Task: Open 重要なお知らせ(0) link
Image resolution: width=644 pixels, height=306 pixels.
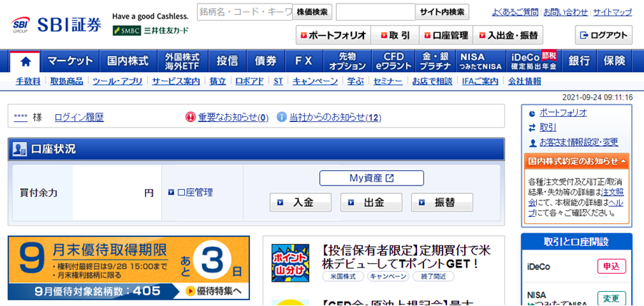Action: tap(233, 118)
